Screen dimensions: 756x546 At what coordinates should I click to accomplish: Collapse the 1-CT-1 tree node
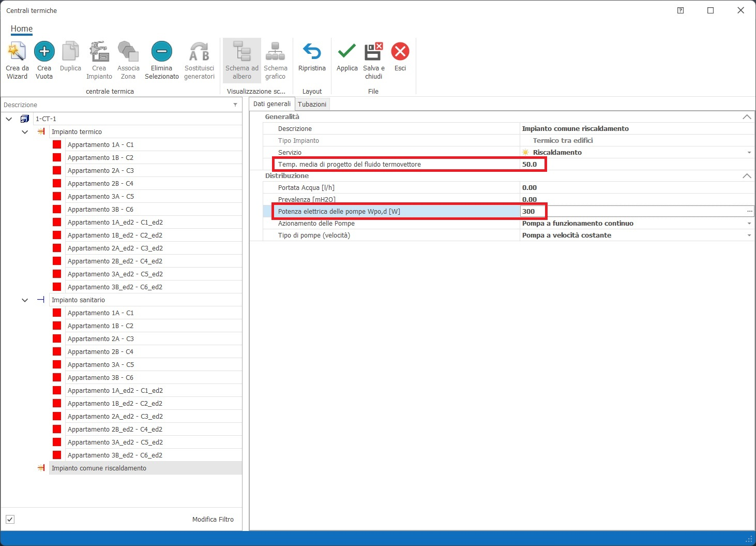pyautogui.click(x=9, y=119)
